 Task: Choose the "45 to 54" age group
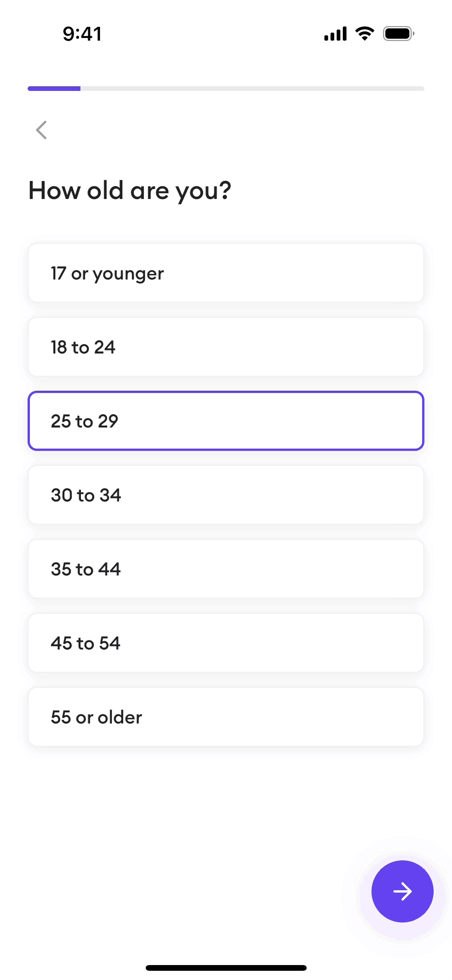(x=226, y=643)
